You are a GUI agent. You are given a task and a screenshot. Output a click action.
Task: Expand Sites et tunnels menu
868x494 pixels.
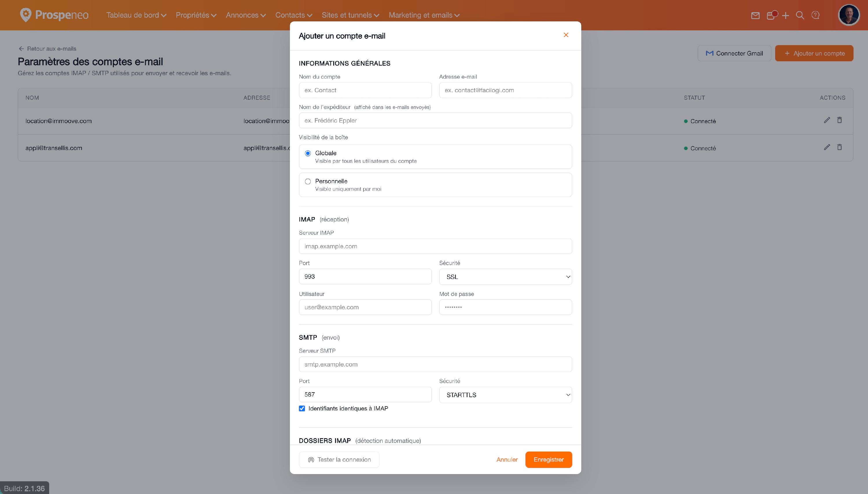tap(350, 15)
